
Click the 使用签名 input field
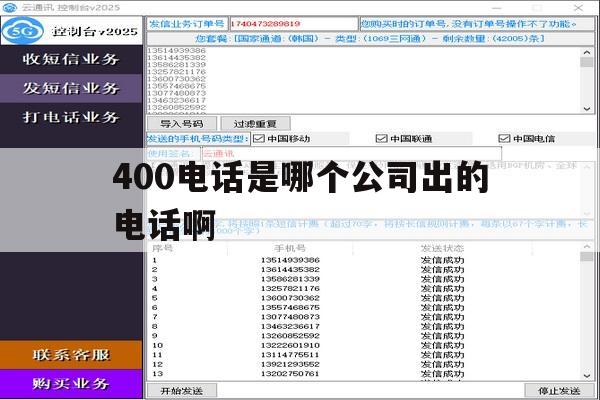(x=352, y=154)
